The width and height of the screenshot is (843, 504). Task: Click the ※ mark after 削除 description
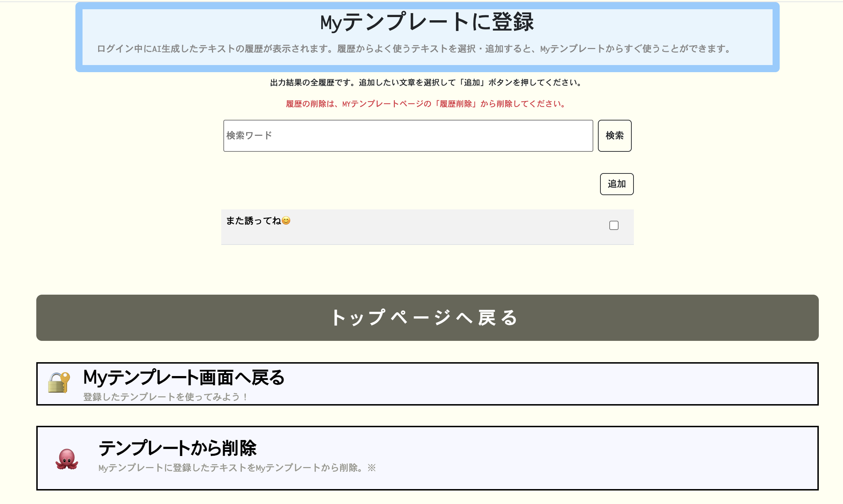[x=372, y=468]
